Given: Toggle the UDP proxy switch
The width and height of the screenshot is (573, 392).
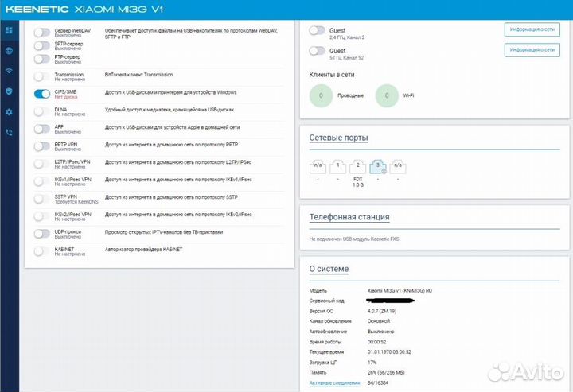Looking at the screenshot, I should 41,233.
